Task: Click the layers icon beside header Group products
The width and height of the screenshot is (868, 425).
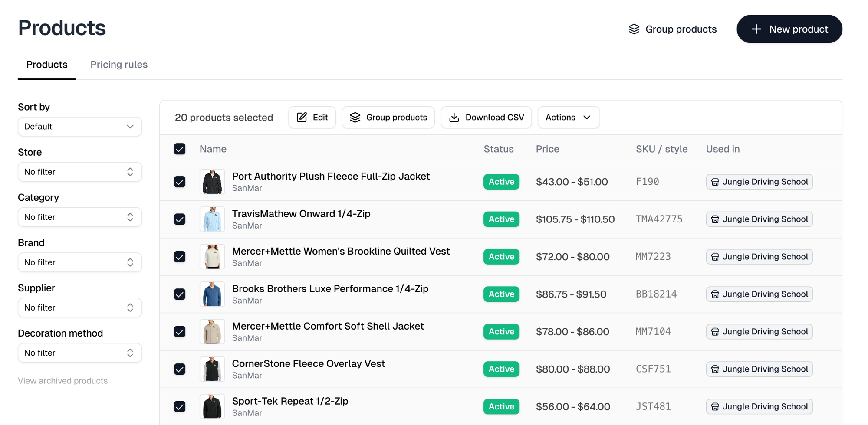Action: (634, 29)
